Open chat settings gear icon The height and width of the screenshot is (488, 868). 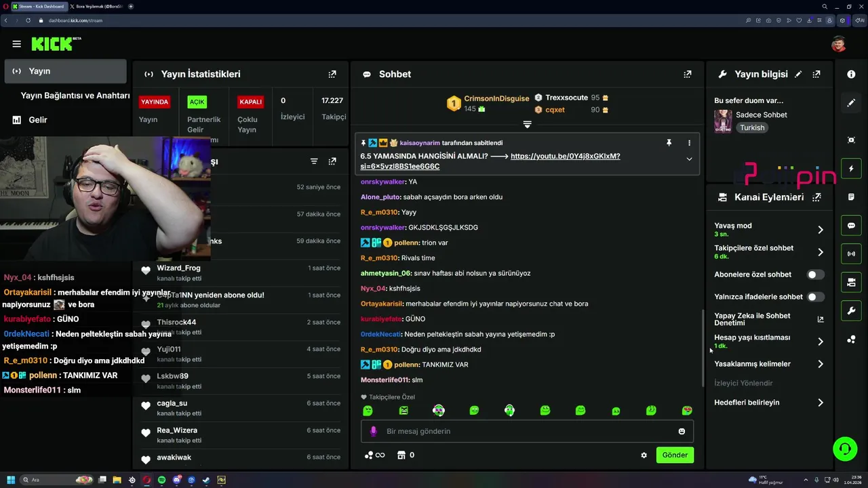point(644,455)
